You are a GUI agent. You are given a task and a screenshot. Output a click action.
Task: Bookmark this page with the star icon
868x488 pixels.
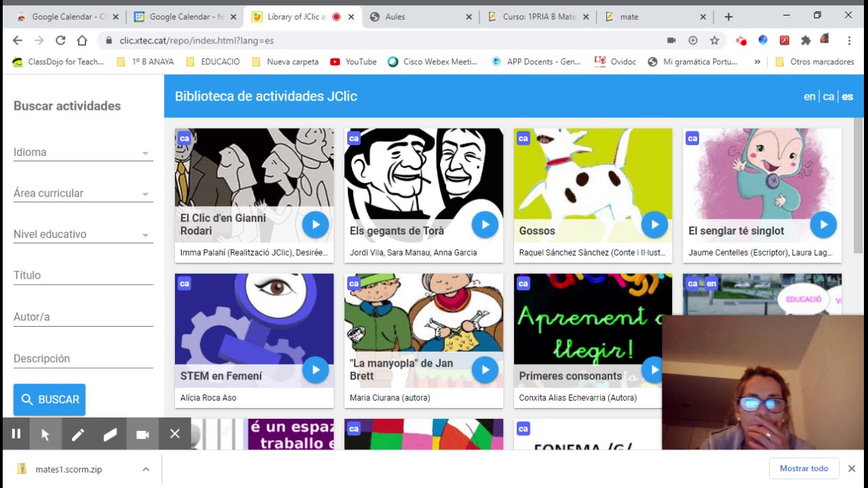[714, 40]
